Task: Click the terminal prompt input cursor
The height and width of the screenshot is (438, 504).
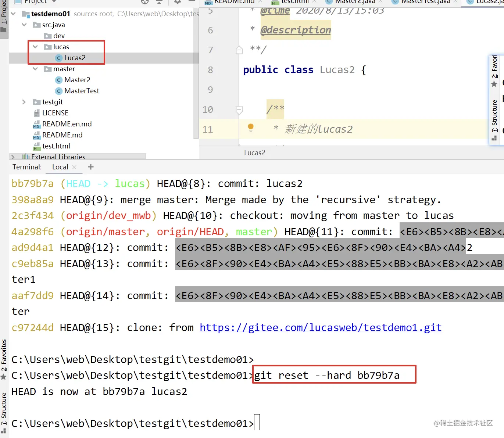Action: [x=257, y=422]
